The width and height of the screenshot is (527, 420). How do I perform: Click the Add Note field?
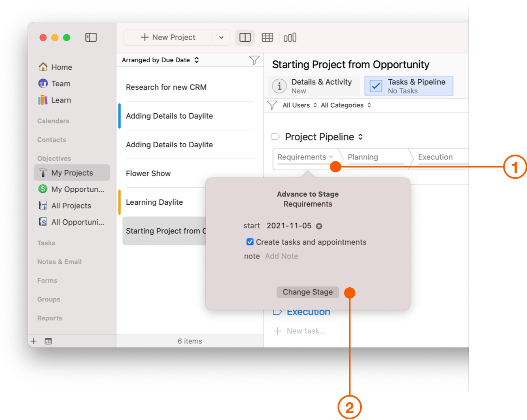point(282,256)
